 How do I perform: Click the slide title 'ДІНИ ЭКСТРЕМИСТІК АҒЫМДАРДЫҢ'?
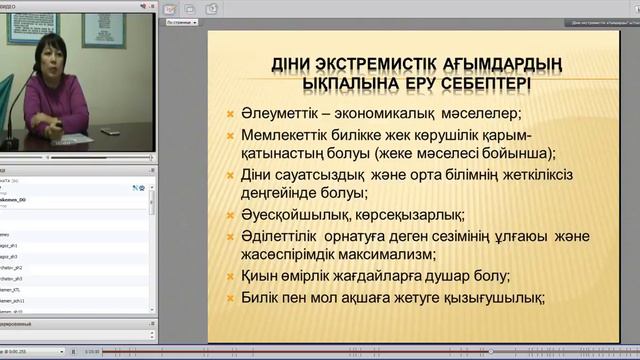pos(417,64)
